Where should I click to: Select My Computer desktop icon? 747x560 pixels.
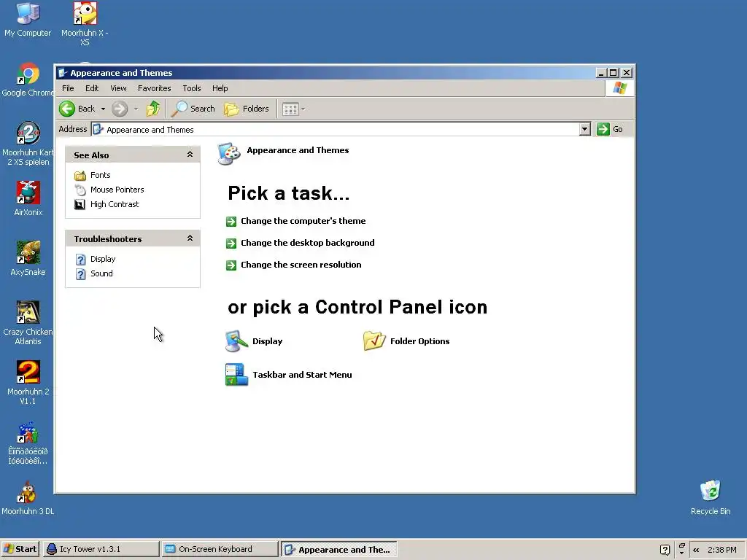[x=28, y=20]
